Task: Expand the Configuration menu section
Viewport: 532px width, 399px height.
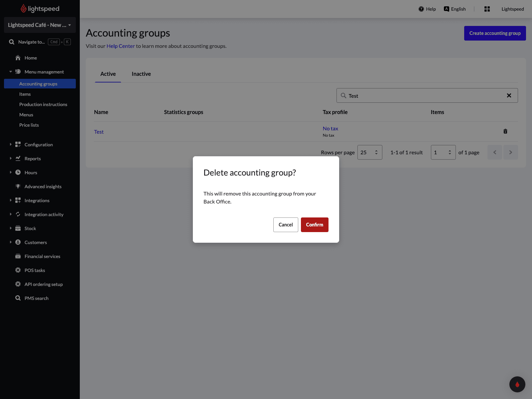Action: coord(39,145)
